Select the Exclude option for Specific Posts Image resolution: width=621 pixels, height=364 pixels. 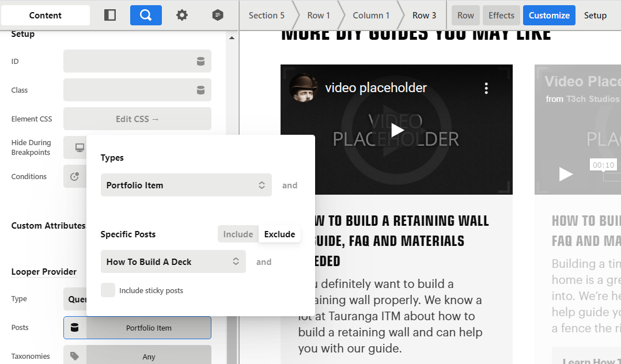click(279, 234)
